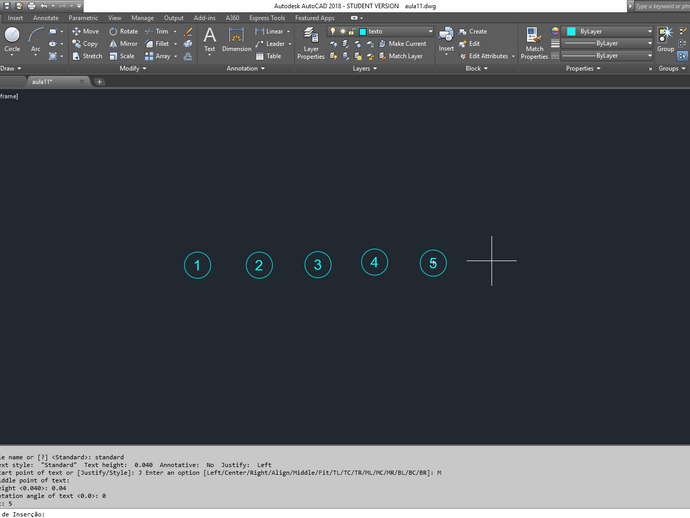
Task: Switch to the View ribbon tab
Action: click(x=114, y=18)
